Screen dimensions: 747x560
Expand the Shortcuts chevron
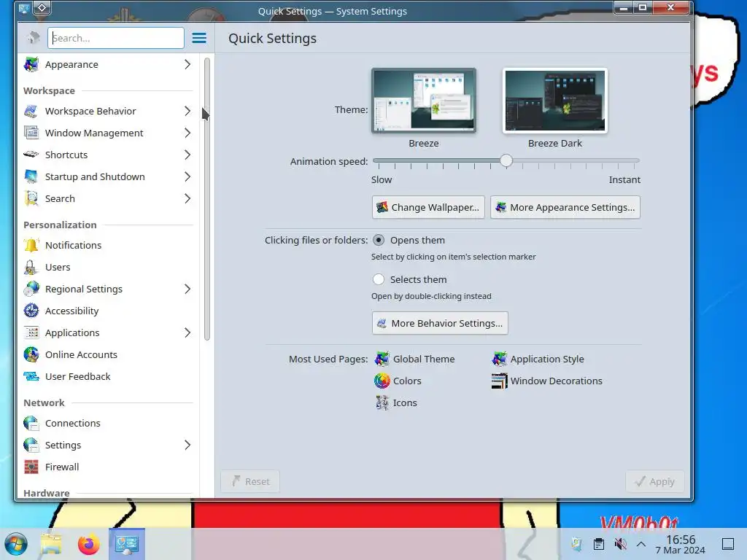coord(187,155)
